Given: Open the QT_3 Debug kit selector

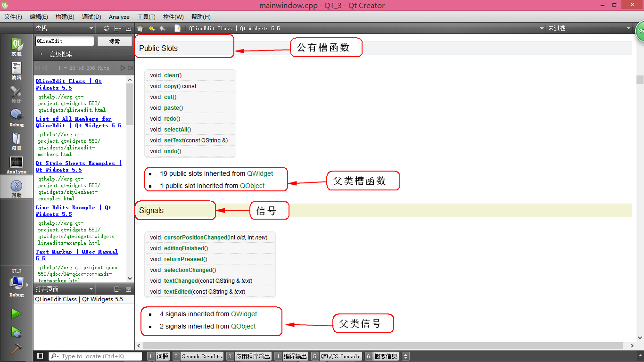Looking at the screenshot, I should [17, 284].
